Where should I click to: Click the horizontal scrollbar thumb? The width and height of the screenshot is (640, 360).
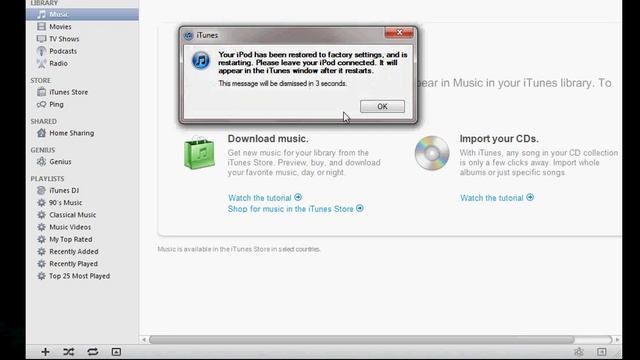362,340
